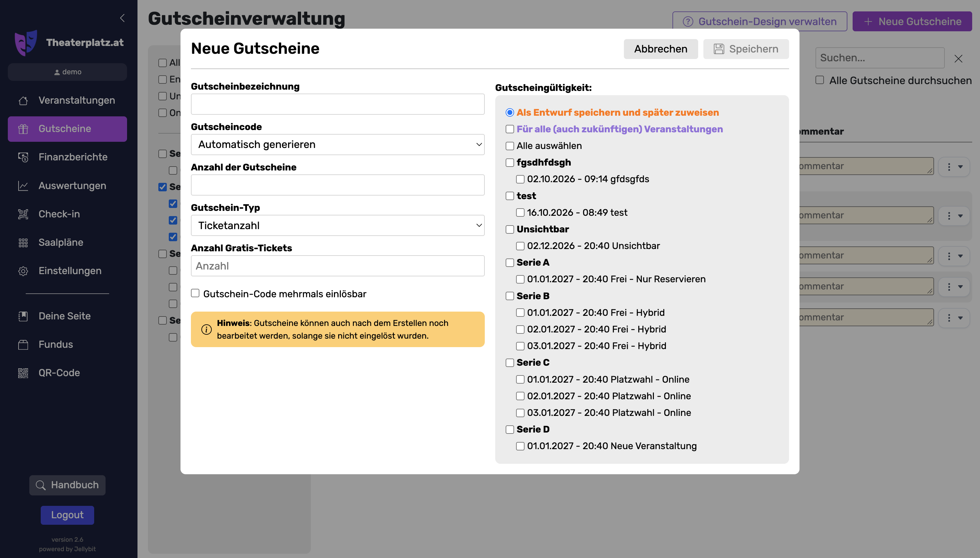980x558 pixels.
Task: Collapse the sidebar with the chevron arrow
Action: pyautogui.click(x=122, y=18)
